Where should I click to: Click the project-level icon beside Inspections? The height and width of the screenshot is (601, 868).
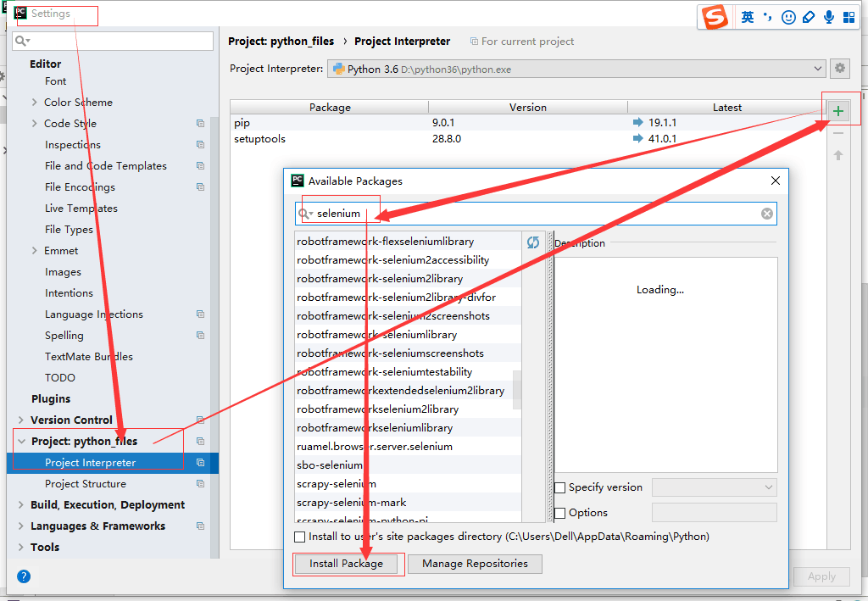tap(200, 144)
